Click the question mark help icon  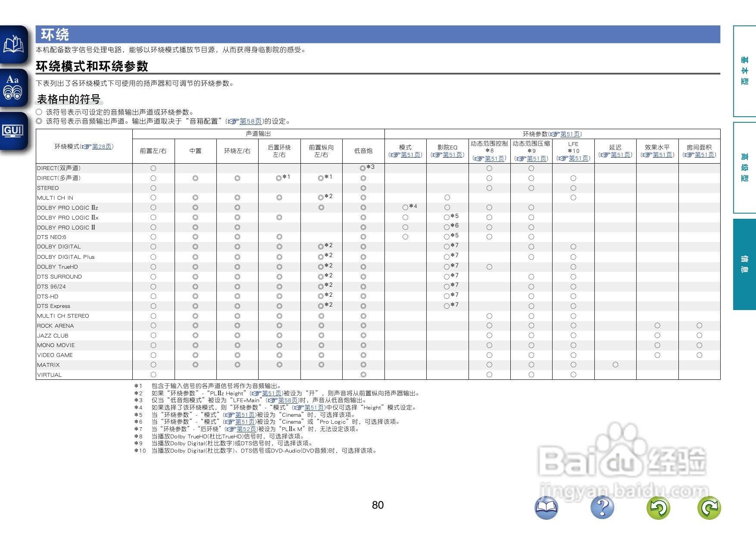pyautogui.click(x=602, y=507)
